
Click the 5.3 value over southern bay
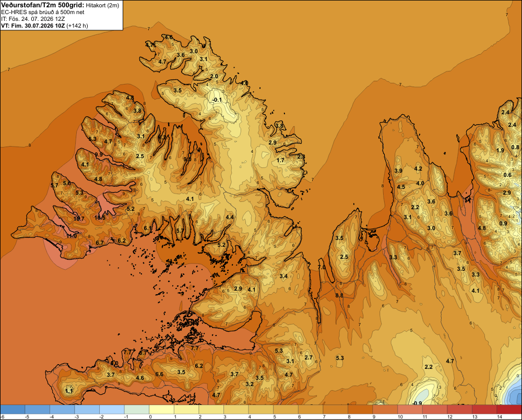(x=340, y=358)
